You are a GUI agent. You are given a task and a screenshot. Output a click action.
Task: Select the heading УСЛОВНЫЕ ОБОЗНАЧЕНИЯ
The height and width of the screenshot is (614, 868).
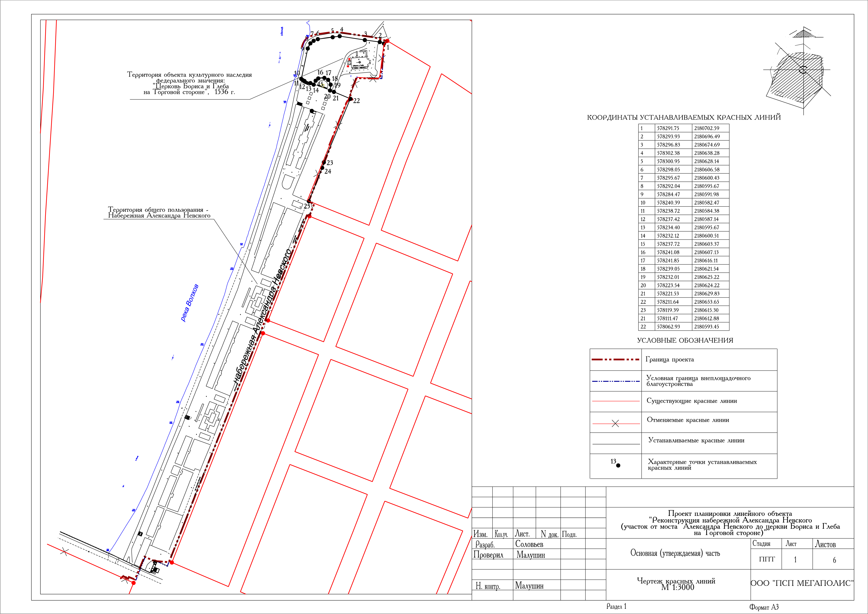685,340
